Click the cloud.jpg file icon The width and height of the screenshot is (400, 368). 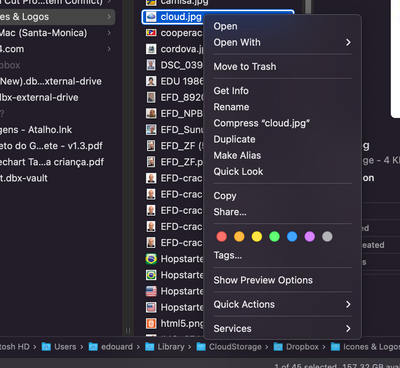click(x=151, y=17)
